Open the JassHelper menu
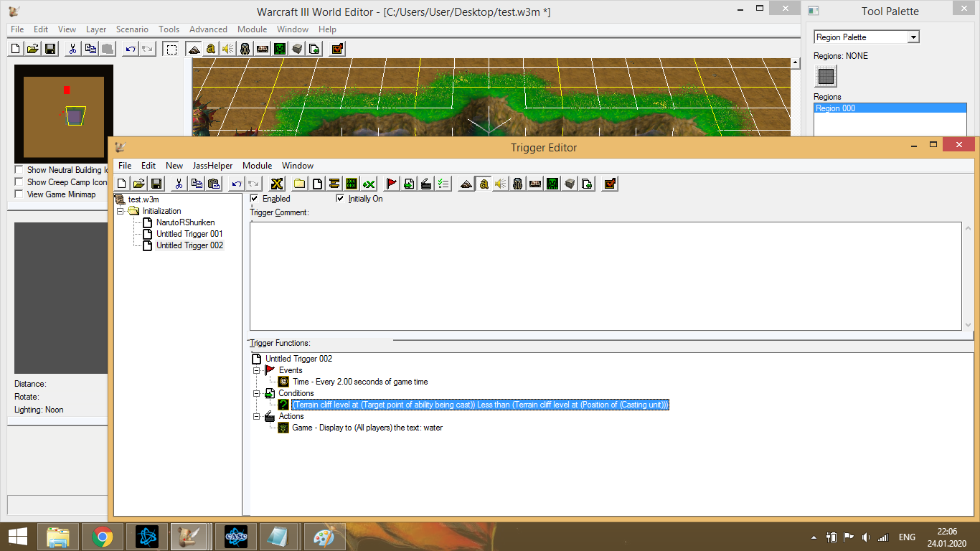 (213, 166)
